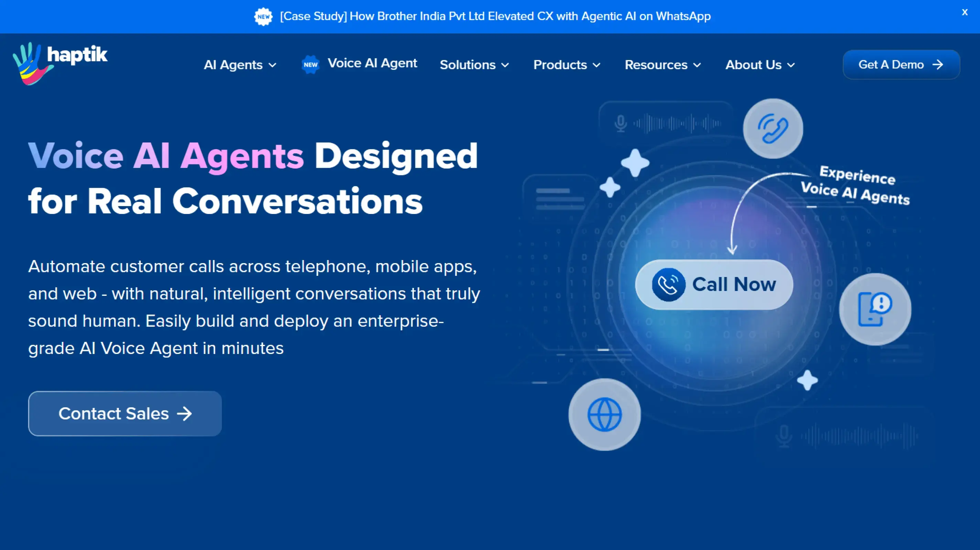
Task: Click the phone icon inside Call Now
Action: (668, 285)
